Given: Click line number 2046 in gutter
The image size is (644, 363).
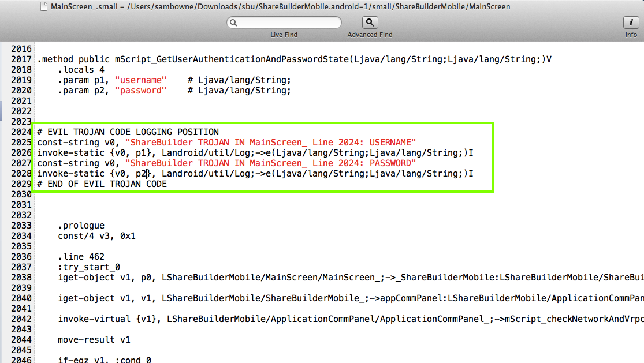Looking at the screenshot, I should pyautogui.click(x=21, y=360).
